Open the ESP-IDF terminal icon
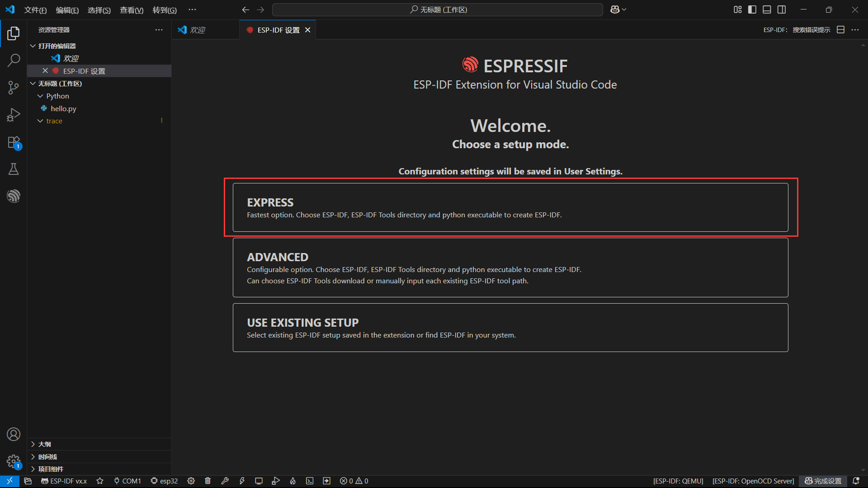Image resolution: width=868 pixels, height=488 pixels. click(x=310, y=481)
